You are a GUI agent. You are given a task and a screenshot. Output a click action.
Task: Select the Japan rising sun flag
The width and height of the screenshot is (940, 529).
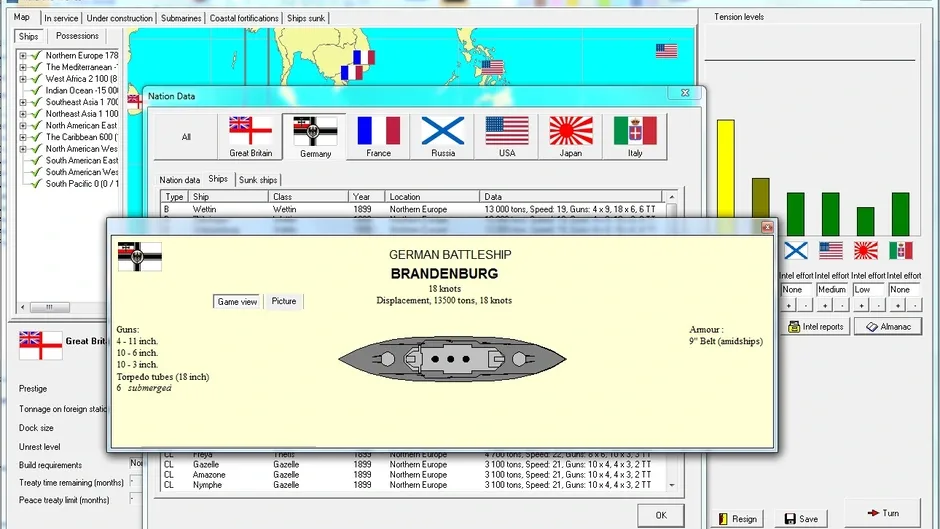571,137
